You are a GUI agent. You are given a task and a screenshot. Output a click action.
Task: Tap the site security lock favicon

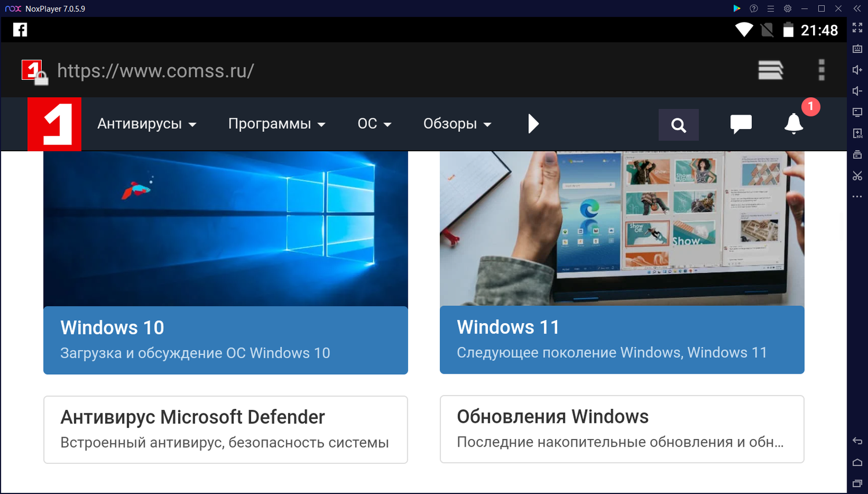pyautogui.click(x=34, y=72)
